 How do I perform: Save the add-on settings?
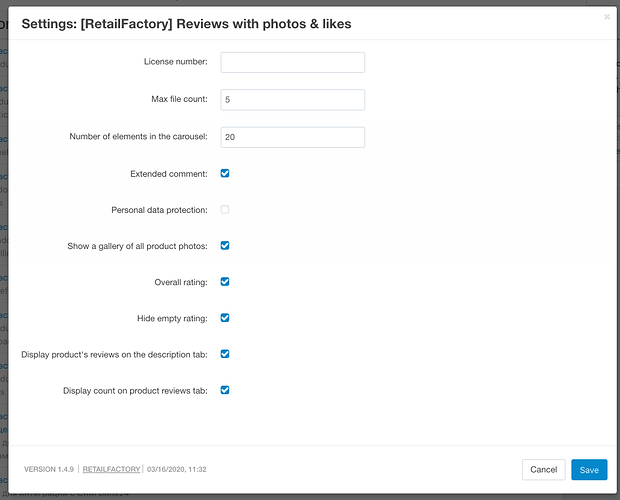[x=589, y=470]
